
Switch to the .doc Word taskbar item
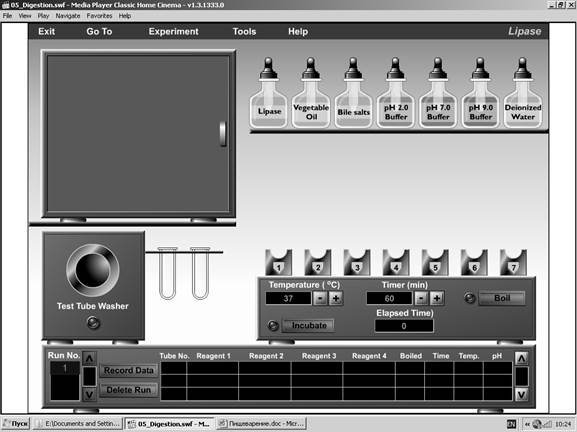[x=262, y=424]
